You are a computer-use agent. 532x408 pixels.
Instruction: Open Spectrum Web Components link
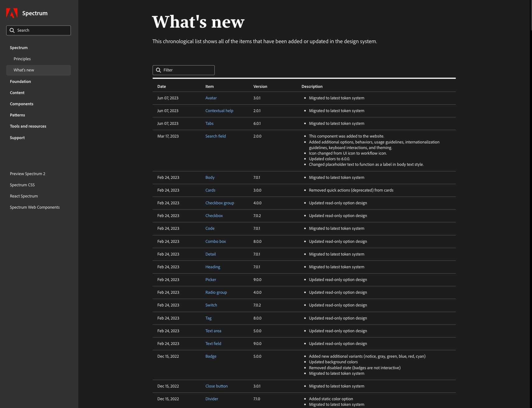(35, 207)
